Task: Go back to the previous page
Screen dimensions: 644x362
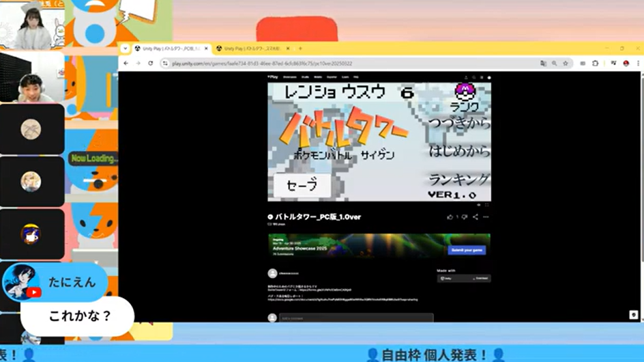Action: click(x=126, y=64)
